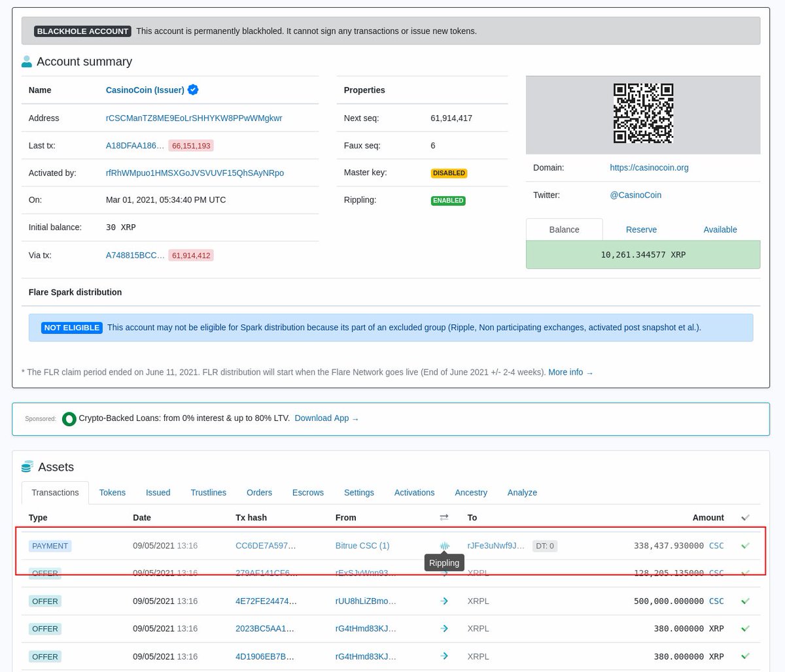Click the Master key DISABLED badge
The image size is (785, 672).
pyautogui.click(x=449, y=173)
